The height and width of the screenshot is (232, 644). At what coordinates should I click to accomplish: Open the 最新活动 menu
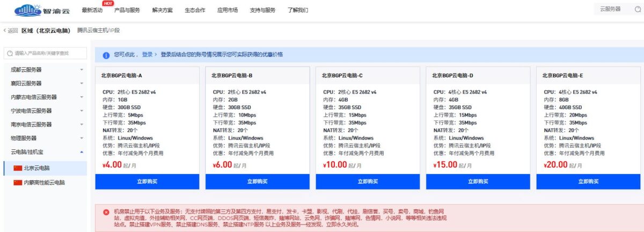[x=92, y=10]
